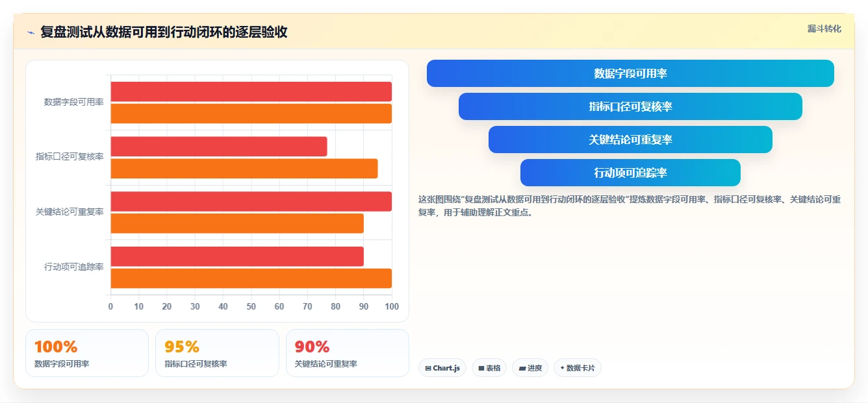Click the Chart.js tag chip
The height and width of the screenshot is (403, 868).
pyautogui.click(x=442, y=368)
